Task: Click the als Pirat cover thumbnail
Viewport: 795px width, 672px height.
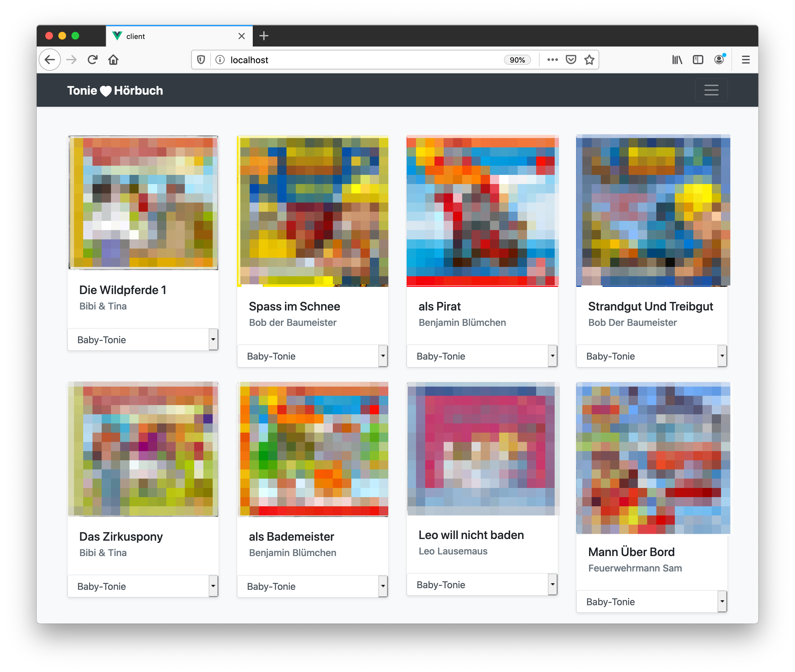Action: (x=482, y=210)
